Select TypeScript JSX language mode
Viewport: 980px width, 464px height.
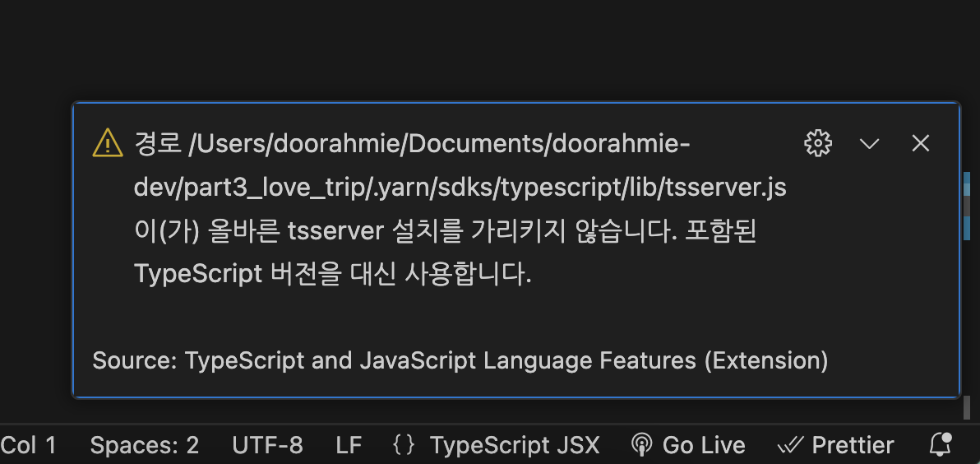515,445
